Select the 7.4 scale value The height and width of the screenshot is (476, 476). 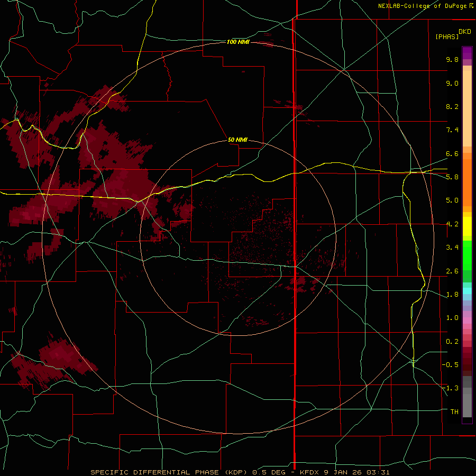click(452, 130)
